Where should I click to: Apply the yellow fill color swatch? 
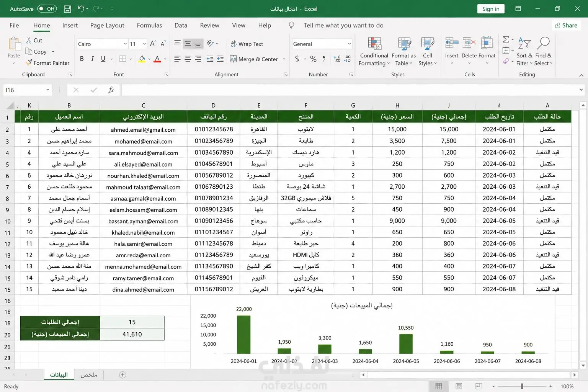pyautogui.click(x=142, y=59)
